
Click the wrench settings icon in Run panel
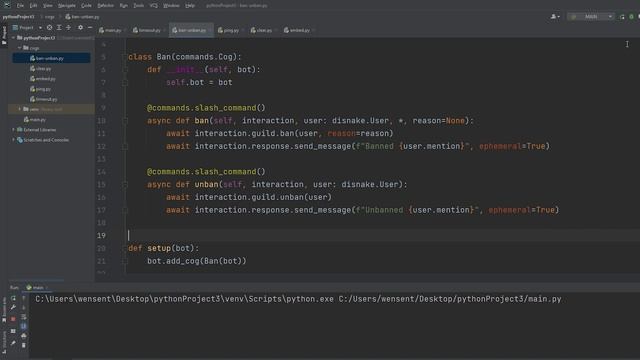[13, 308]
